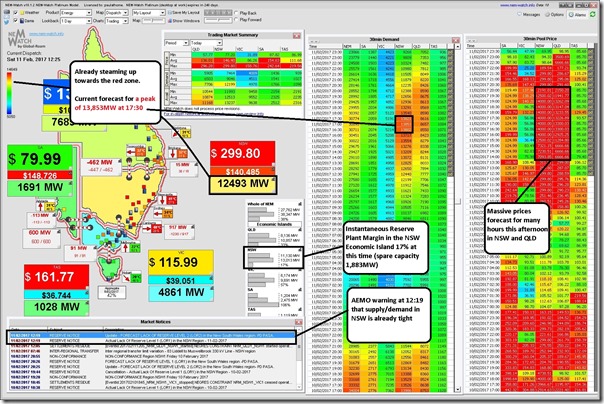Open Period dropdown in Trading Market Summary
This screenshot has height=404, width=604.
point(176,43)
